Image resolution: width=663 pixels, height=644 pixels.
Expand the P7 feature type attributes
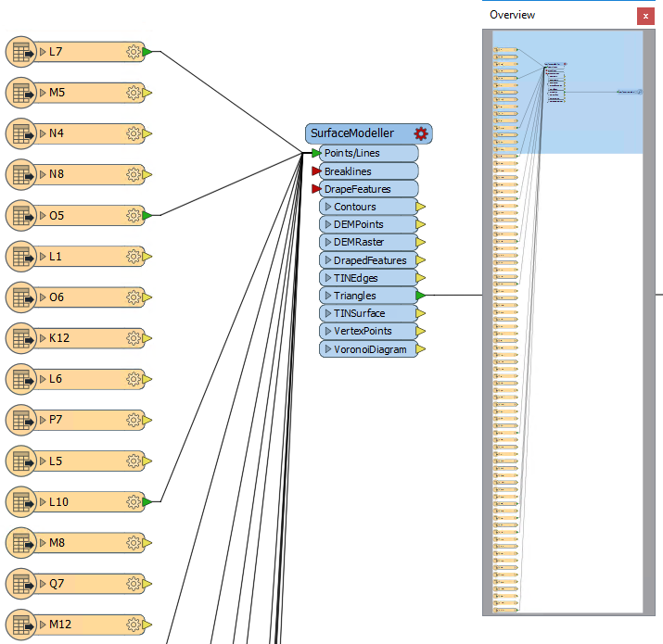tap(43, 420)
